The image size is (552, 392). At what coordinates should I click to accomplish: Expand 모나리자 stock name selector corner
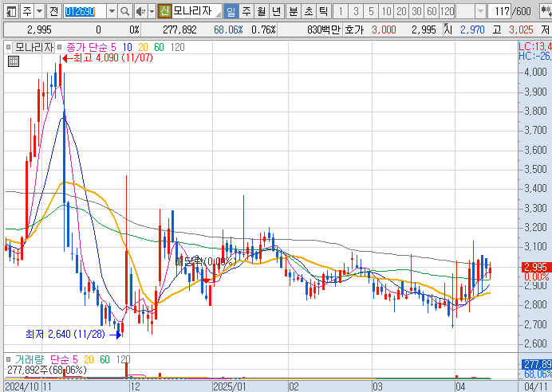coord(218,14)
